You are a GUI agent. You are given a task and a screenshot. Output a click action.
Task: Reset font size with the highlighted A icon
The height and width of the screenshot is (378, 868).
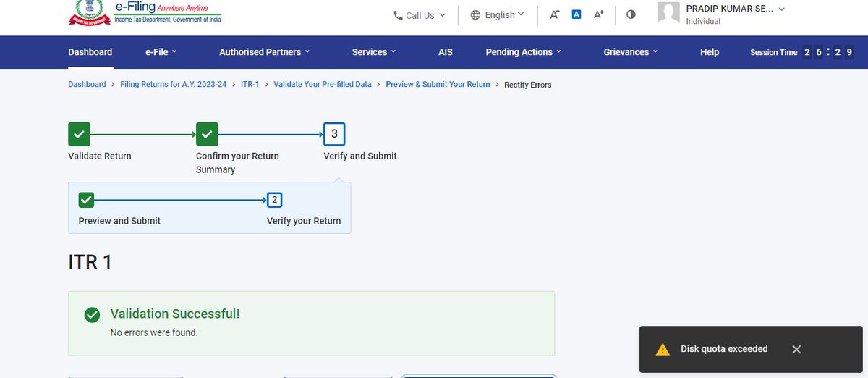[576, 14]
